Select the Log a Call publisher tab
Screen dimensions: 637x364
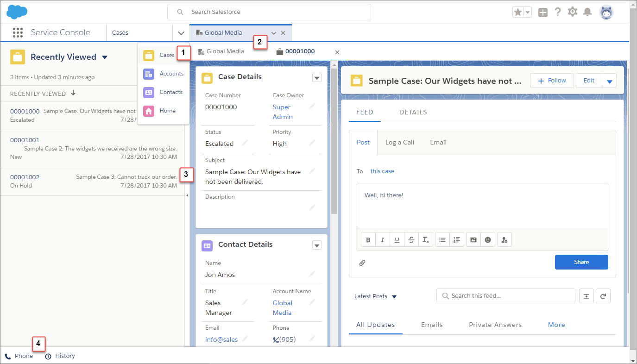point(400,142)
